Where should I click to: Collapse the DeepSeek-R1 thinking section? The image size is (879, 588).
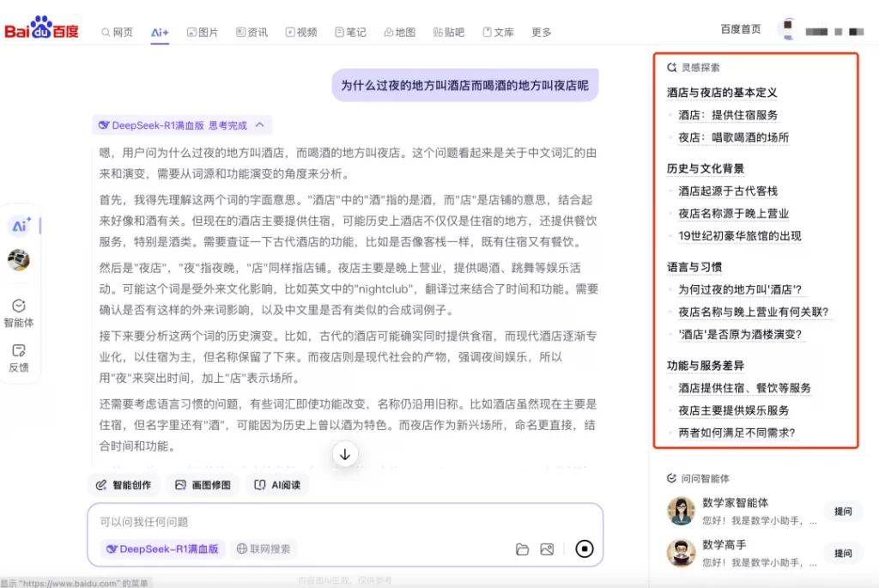point(259,125)
